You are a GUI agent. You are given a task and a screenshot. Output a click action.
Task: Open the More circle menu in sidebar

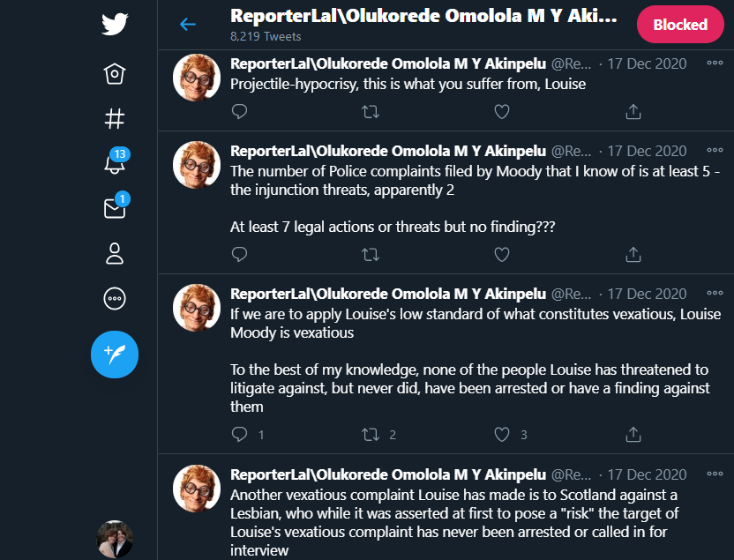(115, 299)
